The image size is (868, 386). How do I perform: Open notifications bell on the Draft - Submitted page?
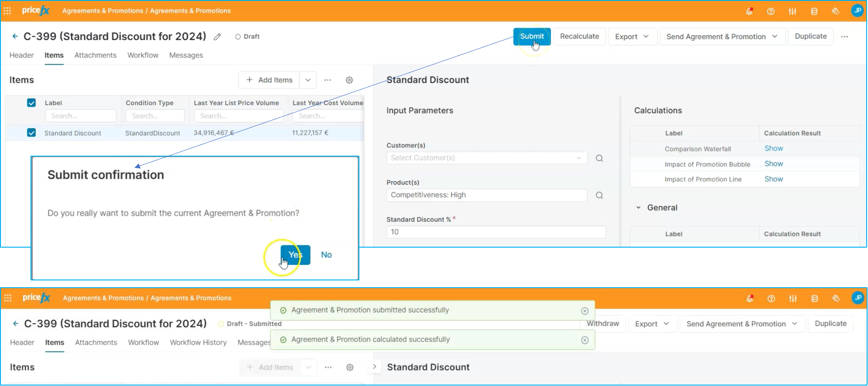point(749,299)
